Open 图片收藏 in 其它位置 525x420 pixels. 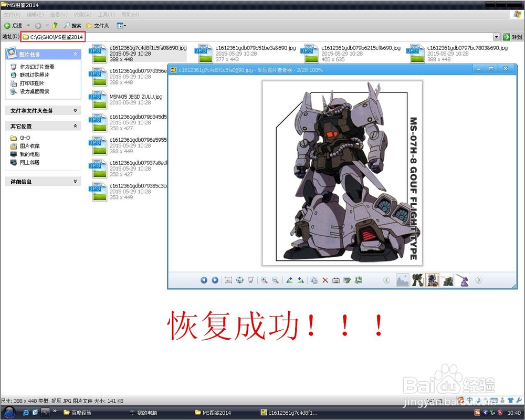pyautogui.click(x=29, y=146)
